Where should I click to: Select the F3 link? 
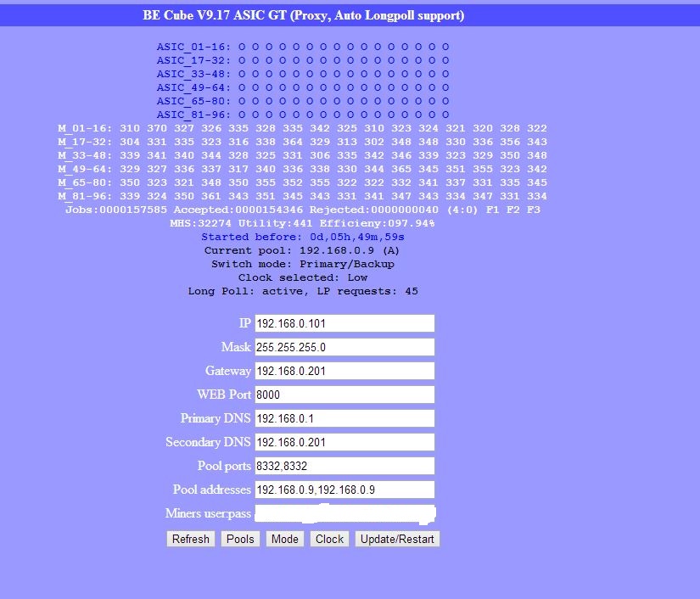[533, 210]
